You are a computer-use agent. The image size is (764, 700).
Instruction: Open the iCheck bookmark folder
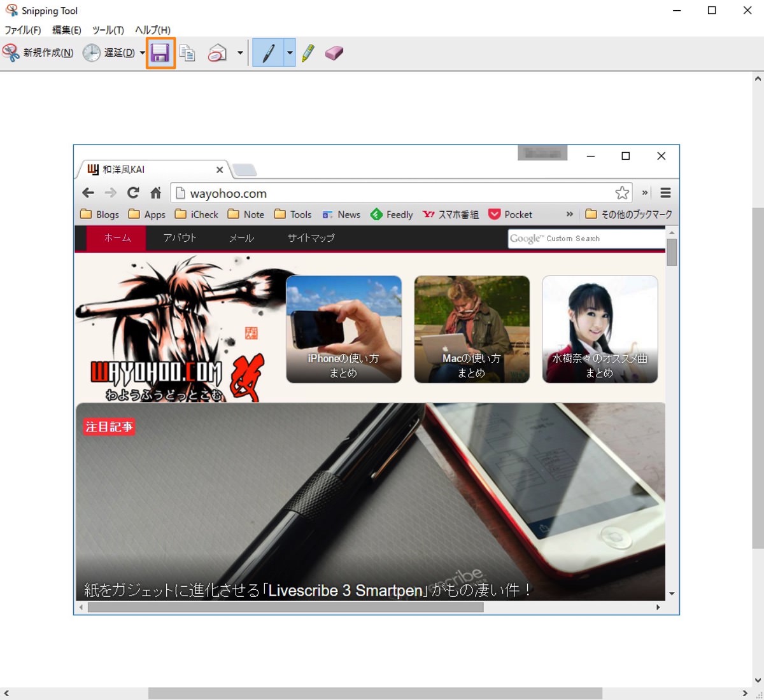[197, 214]
